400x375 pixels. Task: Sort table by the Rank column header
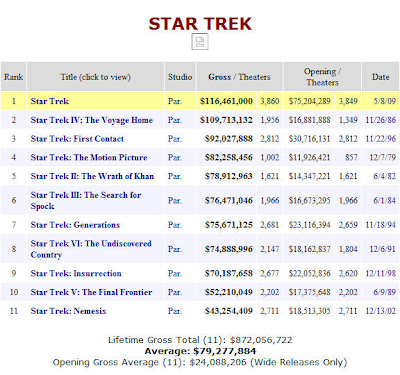point(13,77)
